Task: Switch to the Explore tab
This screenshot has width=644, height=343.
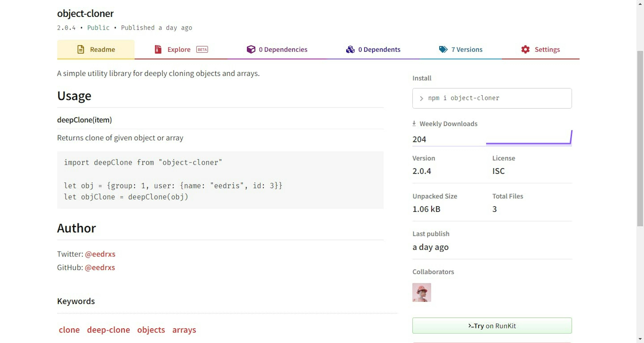Action: point(179,49)
